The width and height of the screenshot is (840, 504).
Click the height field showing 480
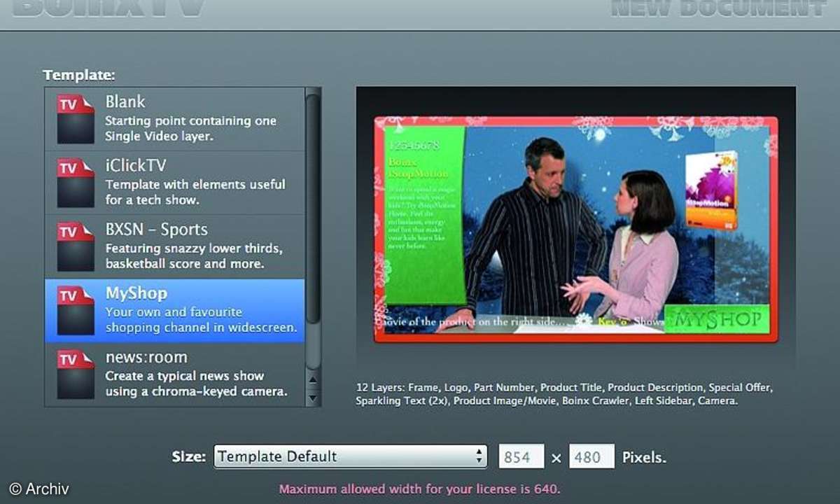click(x=591, y=456)
